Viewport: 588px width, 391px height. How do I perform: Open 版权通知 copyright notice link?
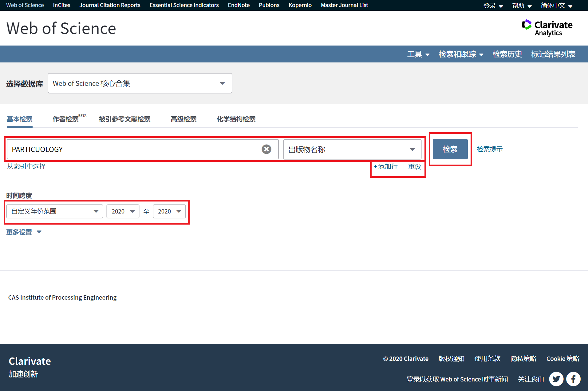(x=451, y=359)
